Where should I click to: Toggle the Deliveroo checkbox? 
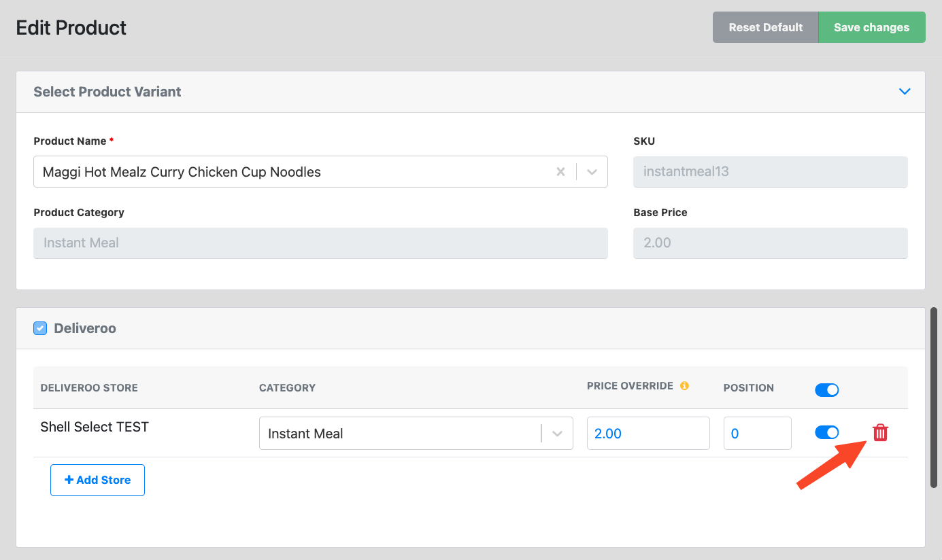[40, 328]
